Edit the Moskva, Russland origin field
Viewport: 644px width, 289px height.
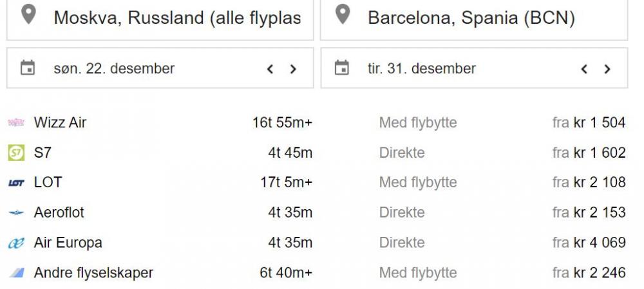click(177, 17)
